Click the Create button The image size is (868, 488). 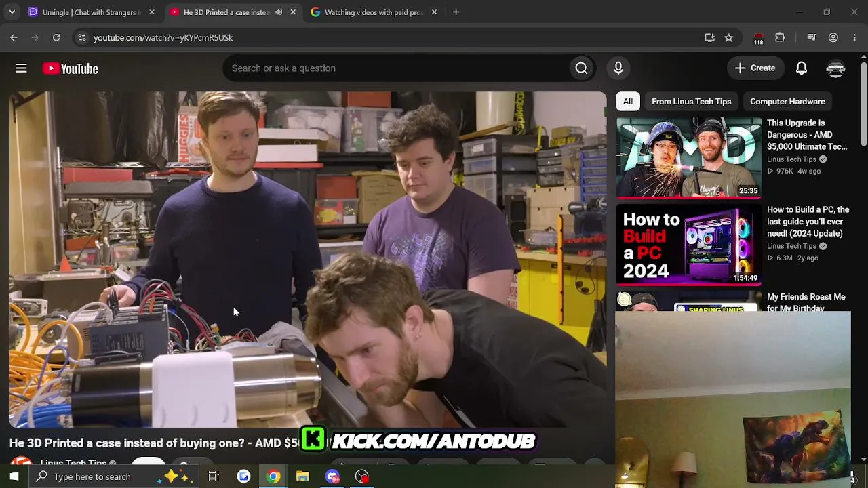[x=755, y=68]
